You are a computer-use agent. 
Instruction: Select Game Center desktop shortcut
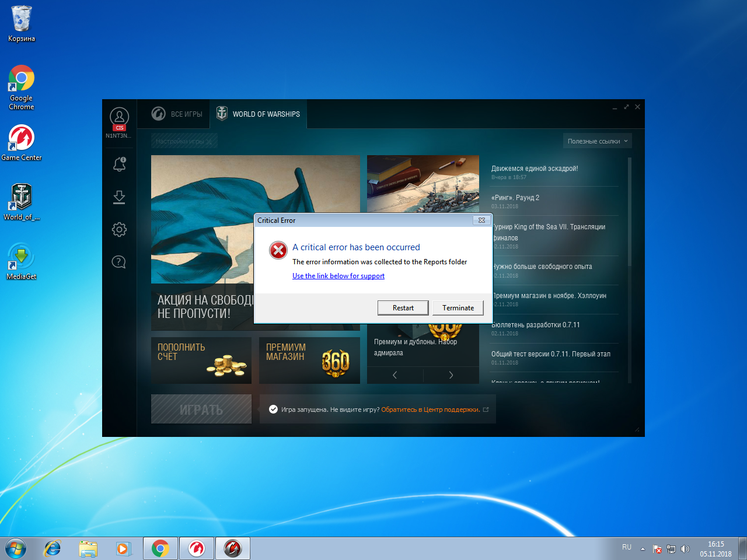[22, 142]
